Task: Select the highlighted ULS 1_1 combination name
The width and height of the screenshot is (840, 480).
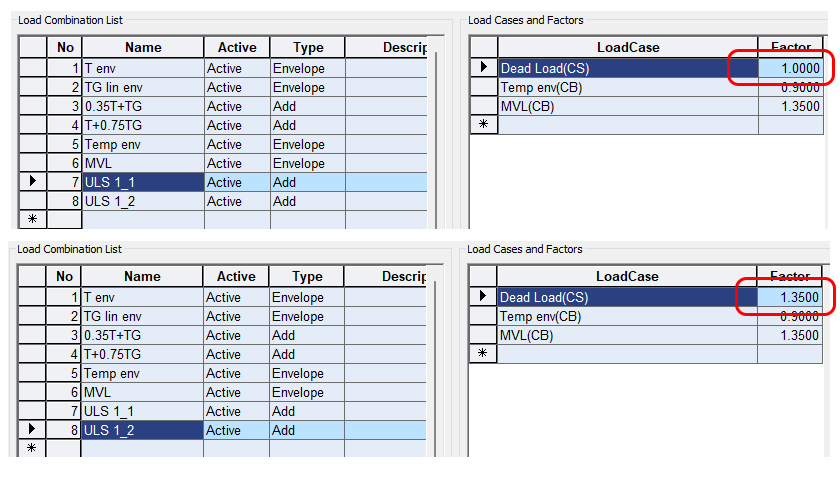Action: 142,182
